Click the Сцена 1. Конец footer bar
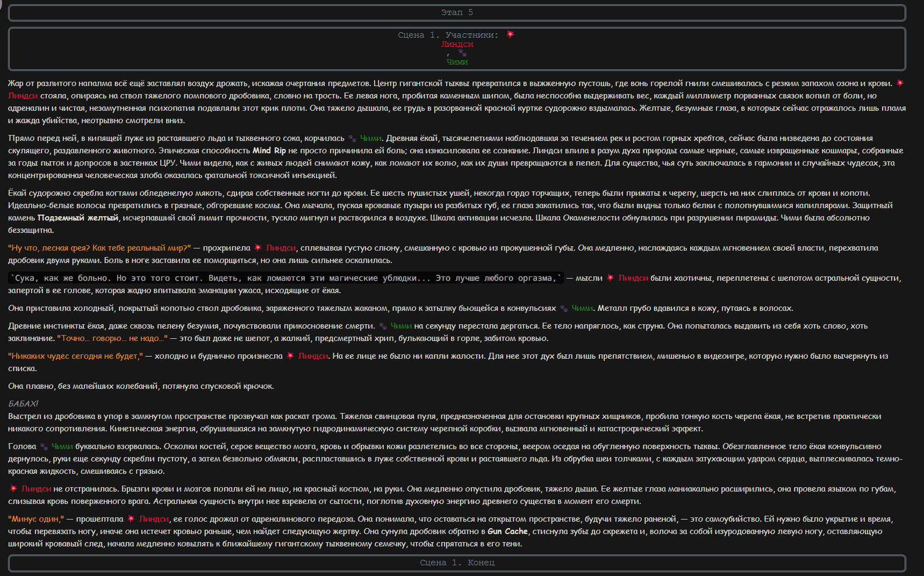The width and height of the screenshot is (924, 576). point(457,563)
